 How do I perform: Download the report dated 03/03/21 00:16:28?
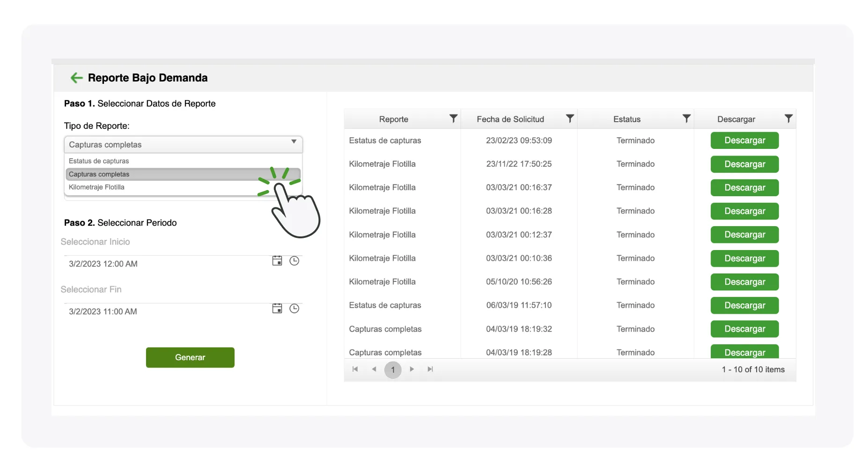pyautogui.click(x=744, y=211)
